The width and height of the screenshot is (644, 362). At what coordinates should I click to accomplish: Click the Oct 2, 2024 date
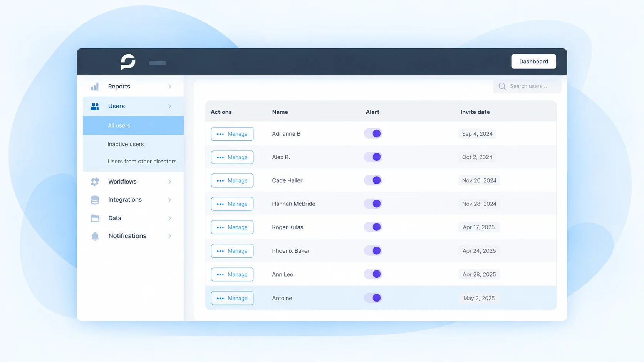tap(477, 157)
